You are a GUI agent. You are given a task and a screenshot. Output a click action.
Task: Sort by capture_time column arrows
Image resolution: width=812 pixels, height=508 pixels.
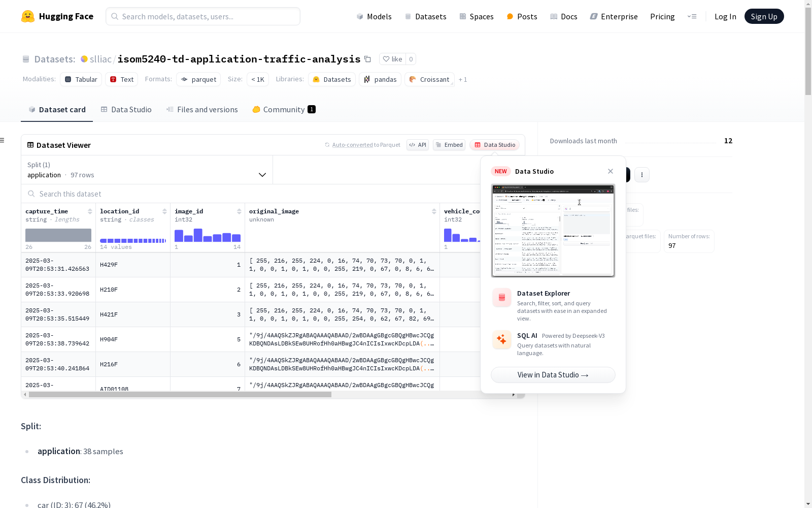pos(90,211)
